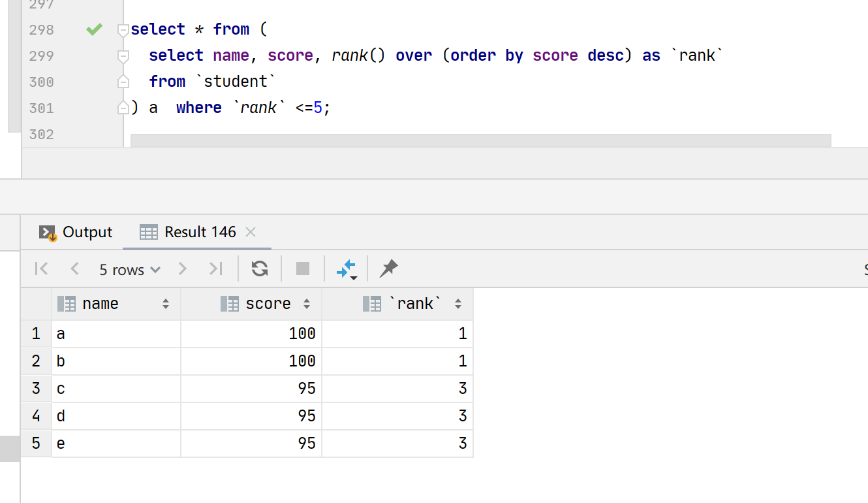Viewport: 868px width, 503px height.
Task: Go to next page of results
Action: pyautogui.click(x=183, y=268)
